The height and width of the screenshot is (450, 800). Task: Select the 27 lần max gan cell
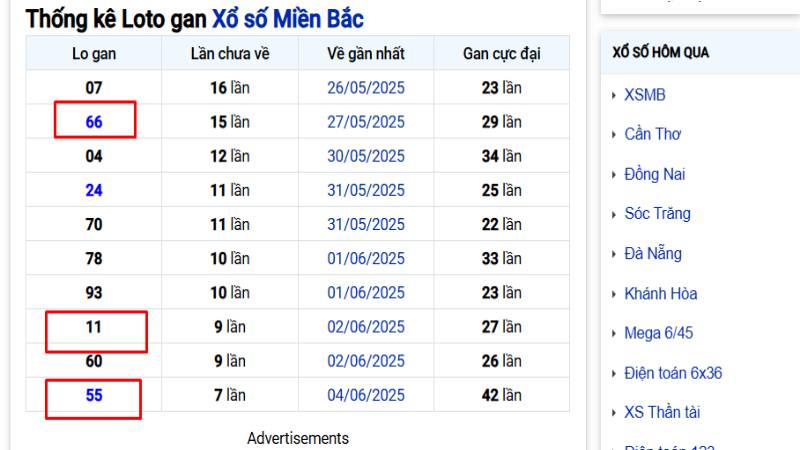click(502, 327)
